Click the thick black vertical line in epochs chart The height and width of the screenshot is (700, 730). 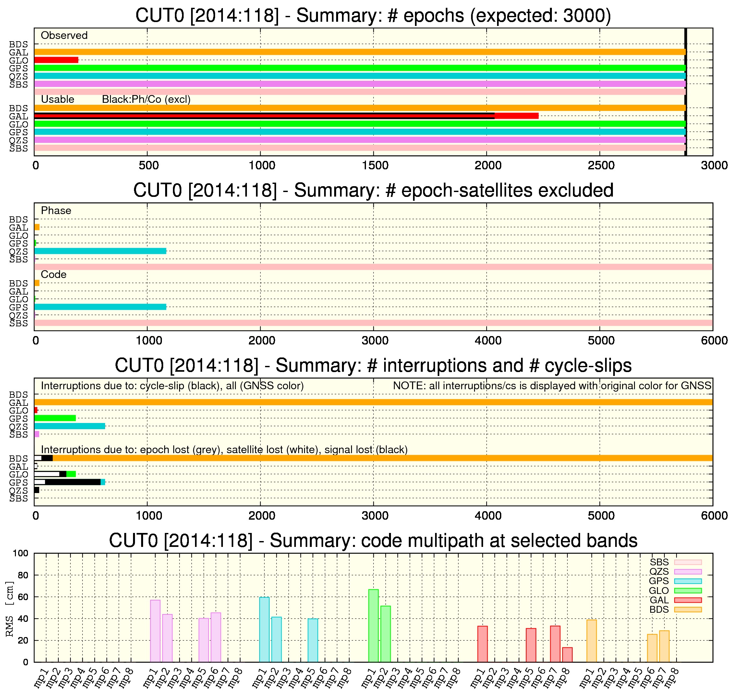pos(686,91)
